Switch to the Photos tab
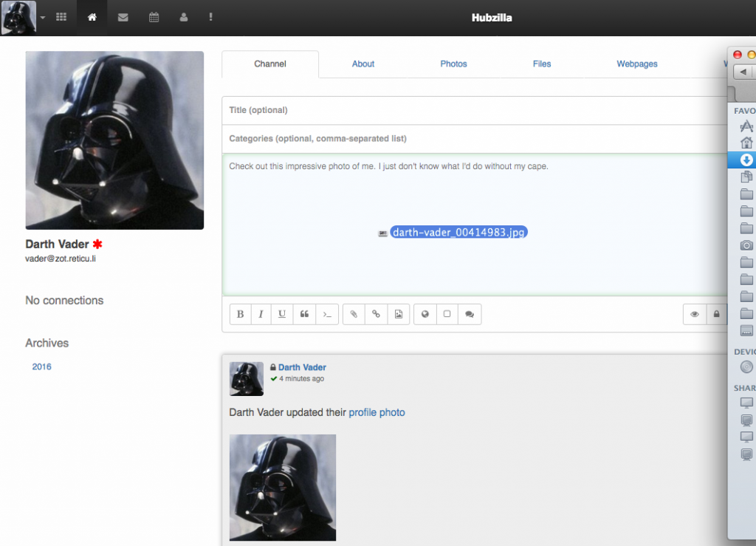This screenshot has height=546, width=756. coord(453,64)
